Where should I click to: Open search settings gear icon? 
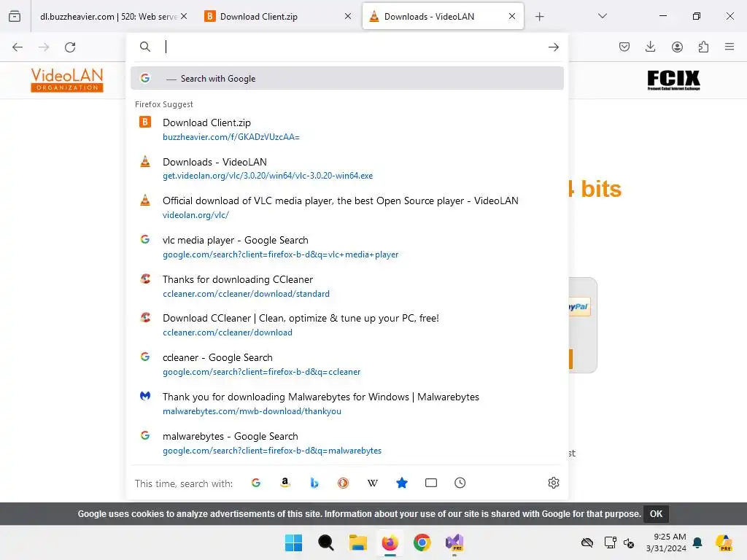click(x=553, y=483)
